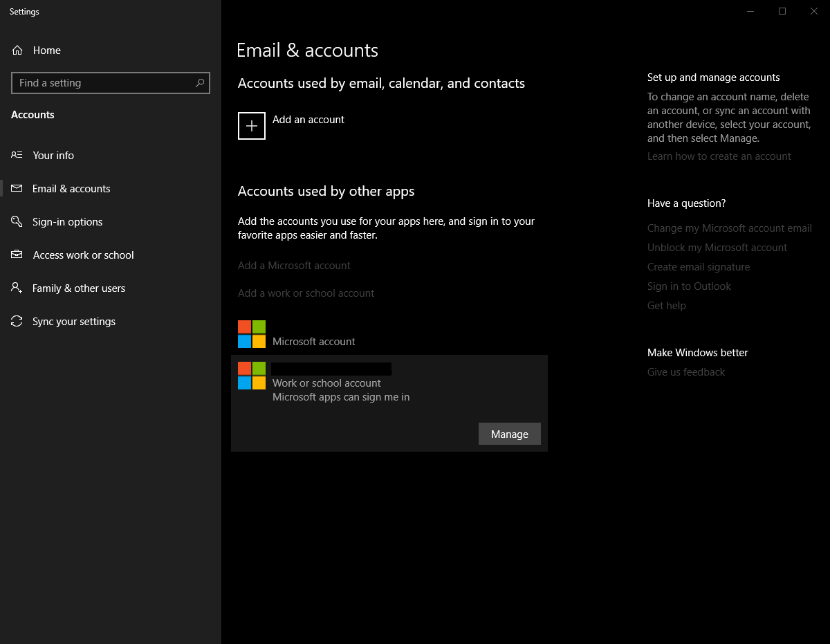Open Access work or school via briefcase icon
Image resolution: width=830 pixels, height=644 pixels.
coord(17,255)
